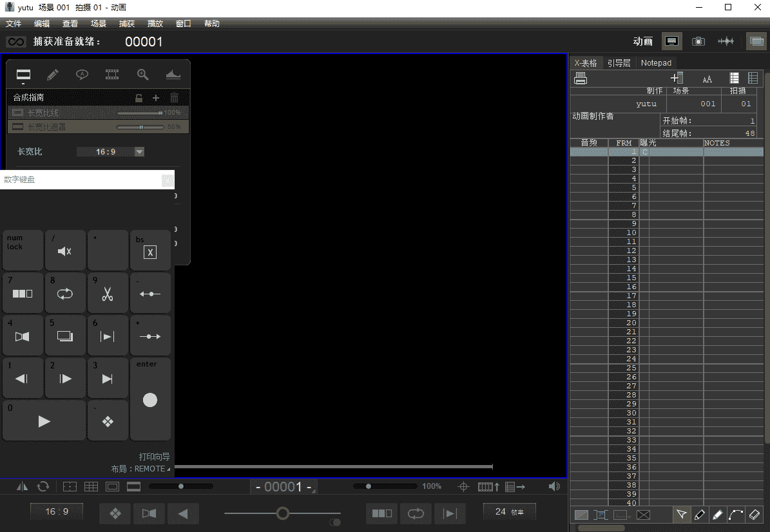The width and height of the screenshot is (770, 532).
Task: Click the flip-horizontal icon in the bottom toolbar
Action: (22, 486)
